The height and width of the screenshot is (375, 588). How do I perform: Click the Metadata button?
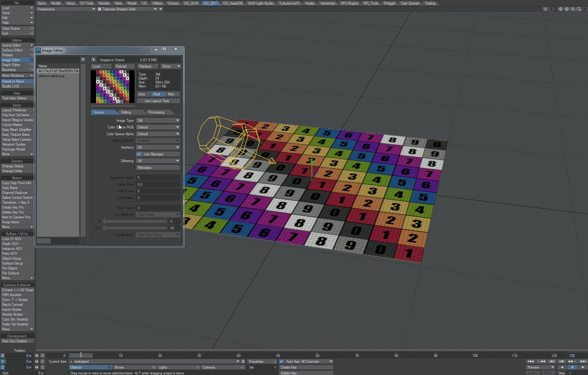click(158, 168)
